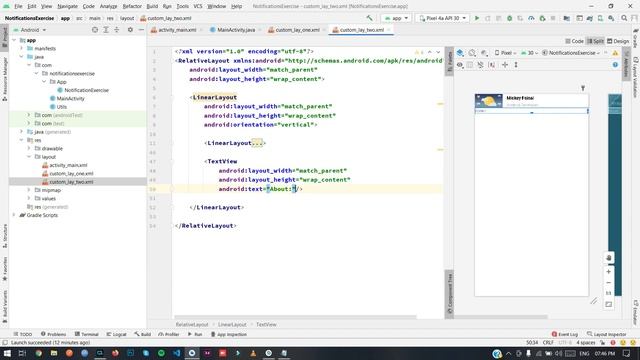Click the Expand Vertically arrows icon
Image resolution: width=640 pixels, height=360 pixels.
tap(516, 65)
